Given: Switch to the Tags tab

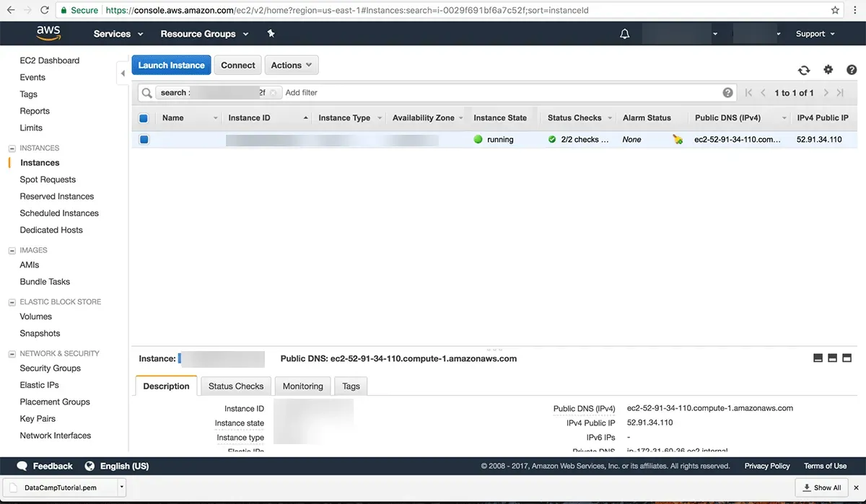Looking at the screenshot, I should click(x=351, y=386).
